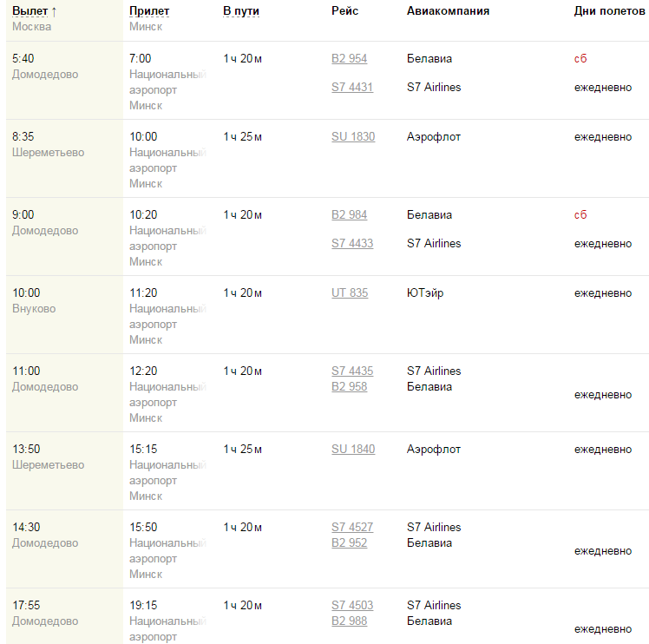Open flight B2 954 details
Viewport: 649px width, 644px height.
349,59
